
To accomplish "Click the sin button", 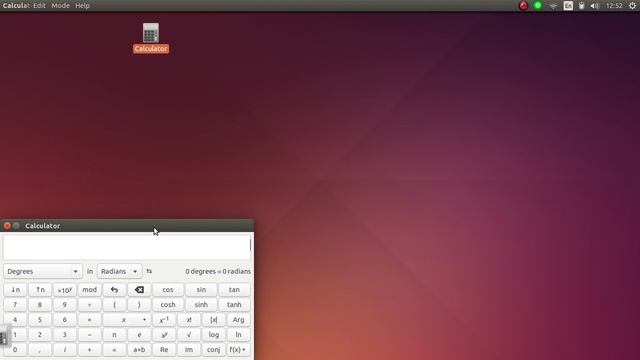I will (201, 290).
